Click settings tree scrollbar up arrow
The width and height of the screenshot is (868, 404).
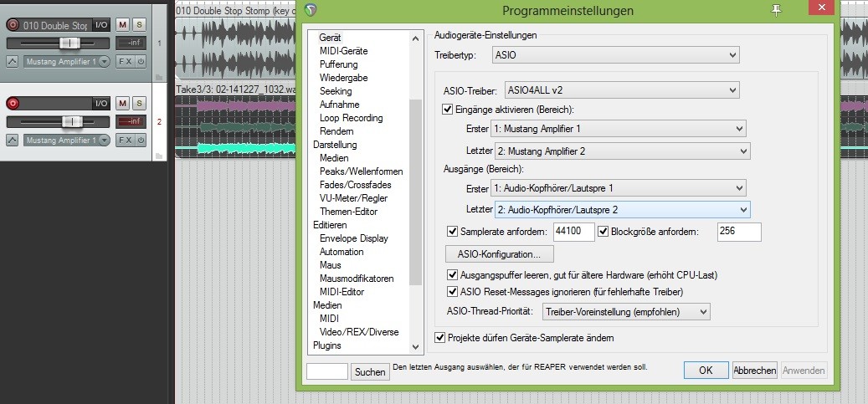[415, 38]
